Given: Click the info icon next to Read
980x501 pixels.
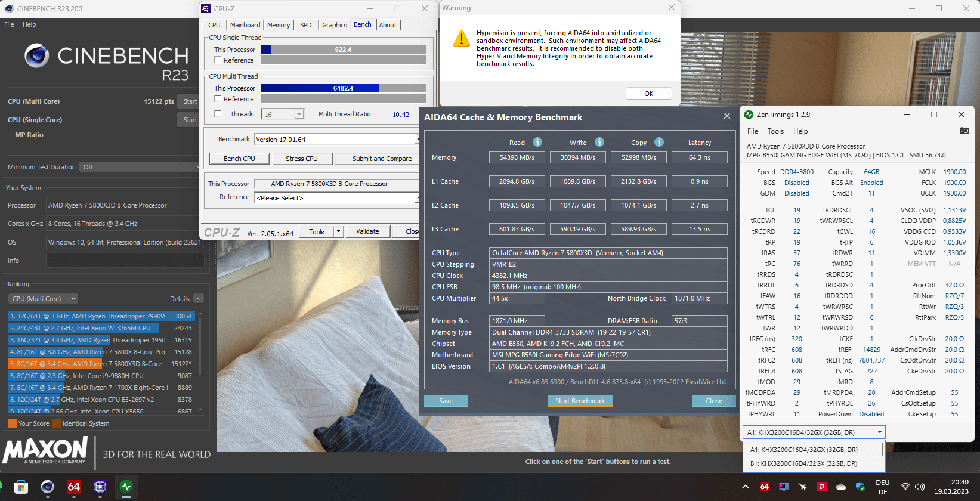Looking at the screenshot, I should click(x=537, y=142).
